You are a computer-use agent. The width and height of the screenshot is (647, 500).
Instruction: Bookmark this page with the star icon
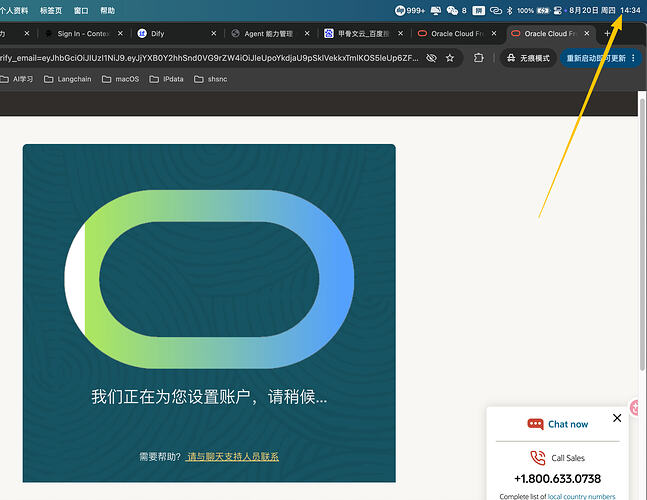pos(450,58)
